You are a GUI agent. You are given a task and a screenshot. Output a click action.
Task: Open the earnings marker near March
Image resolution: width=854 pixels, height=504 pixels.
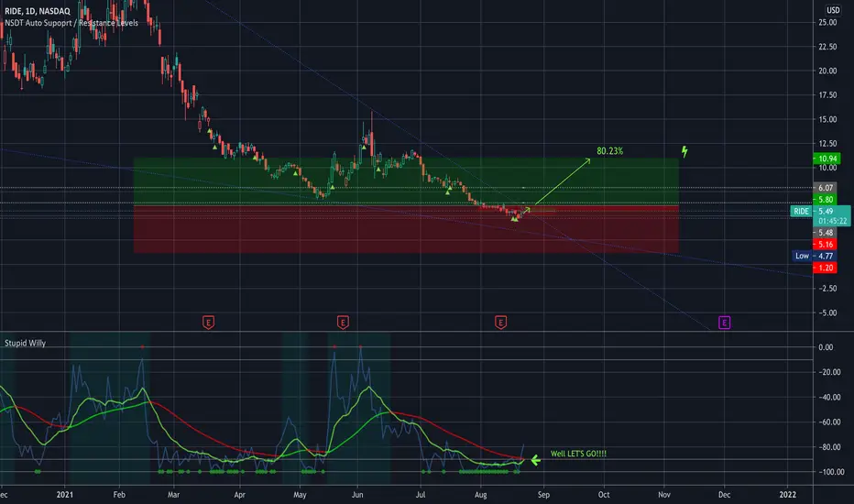click(208, 323)
